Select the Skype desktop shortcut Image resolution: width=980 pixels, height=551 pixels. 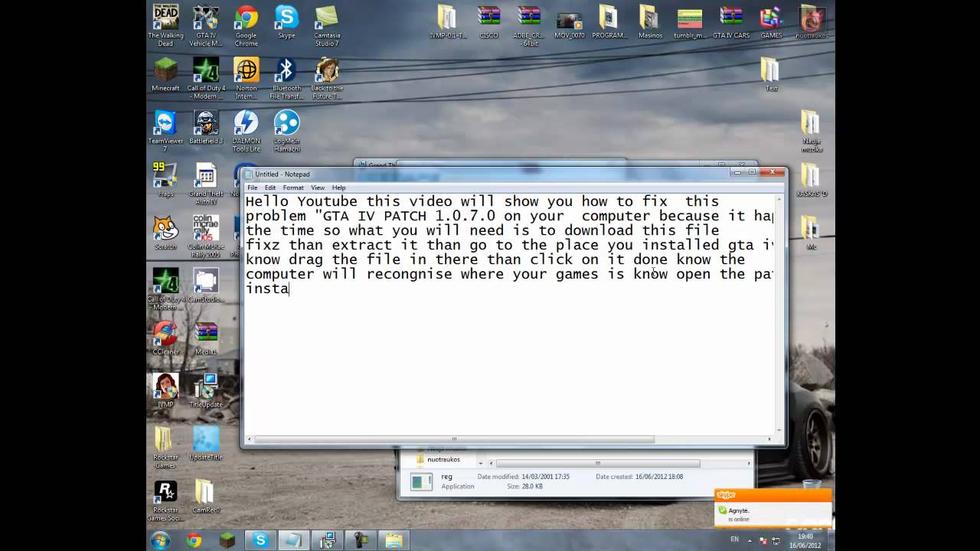[286, 21]
